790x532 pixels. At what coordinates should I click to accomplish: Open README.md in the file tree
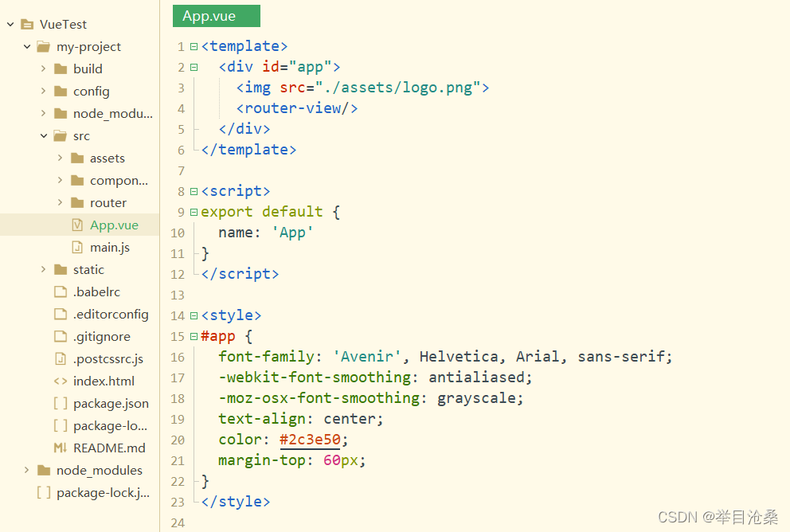click(109, 448)
